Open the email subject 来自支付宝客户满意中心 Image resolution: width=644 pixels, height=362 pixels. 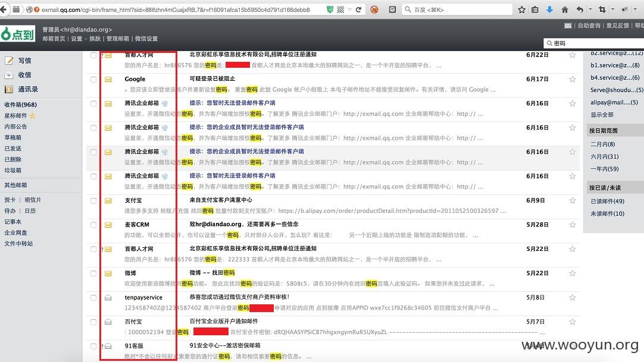tap(221, 200)
